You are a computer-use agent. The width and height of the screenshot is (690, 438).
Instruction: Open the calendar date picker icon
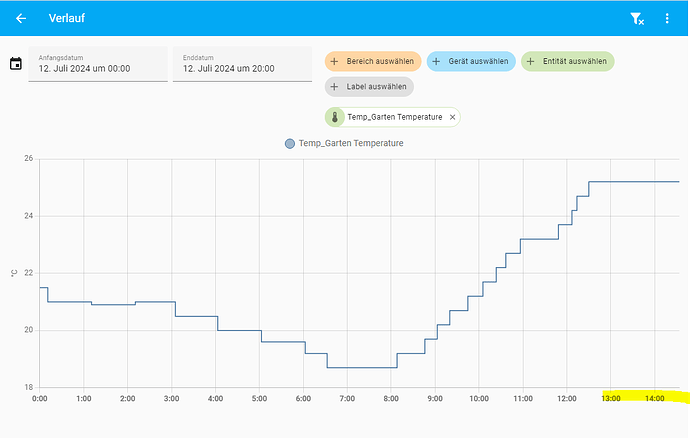click(16, 63)
